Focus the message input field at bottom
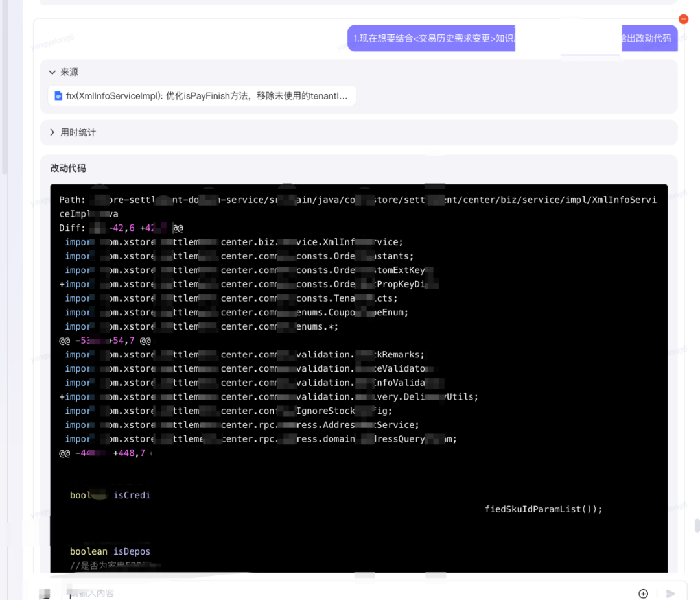Screen dimensions: 700x600 [x=348, y=594]
